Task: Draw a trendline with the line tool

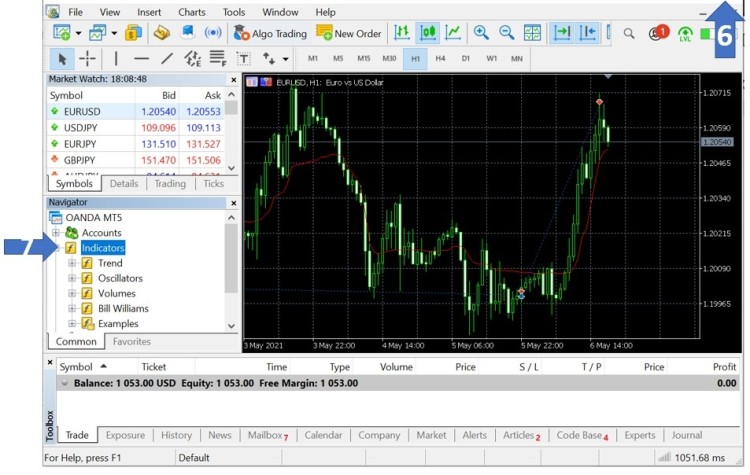Action: point(166,58)
